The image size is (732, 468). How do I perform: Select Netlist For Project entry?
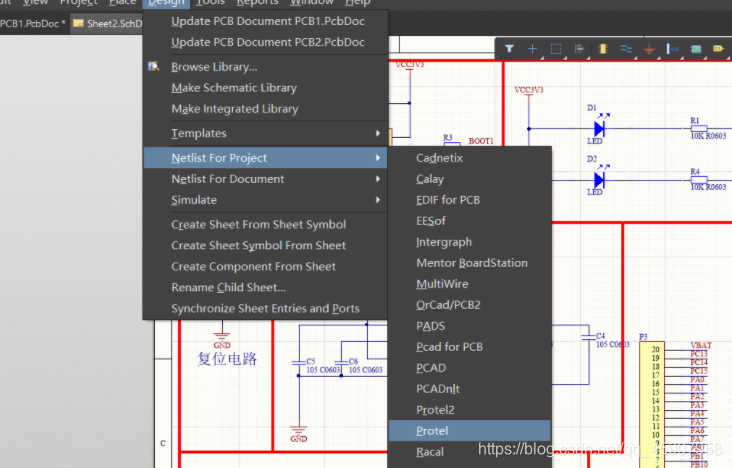(265, 158)
